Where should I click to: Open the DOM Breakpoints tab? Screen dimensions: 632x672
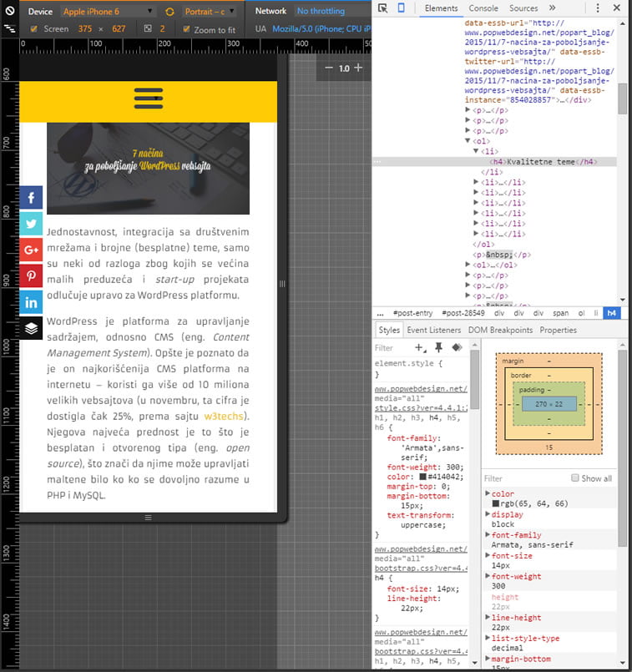pos(500,330)
